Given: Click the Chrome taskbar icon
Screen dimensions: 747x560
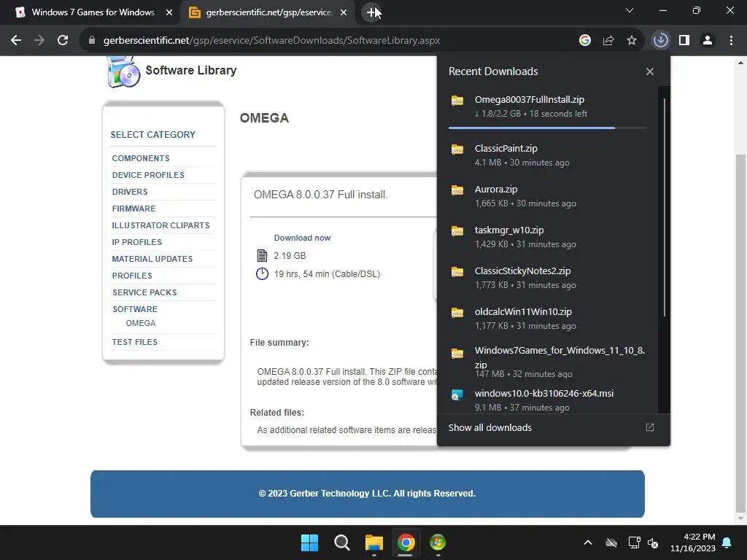Looking at the screenshot, I should (406, 542).
